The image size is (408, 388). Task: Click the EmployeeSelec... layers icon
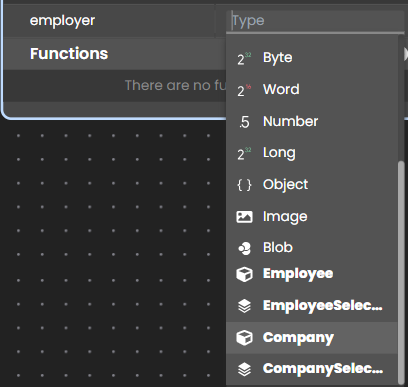tap(244, 306)
